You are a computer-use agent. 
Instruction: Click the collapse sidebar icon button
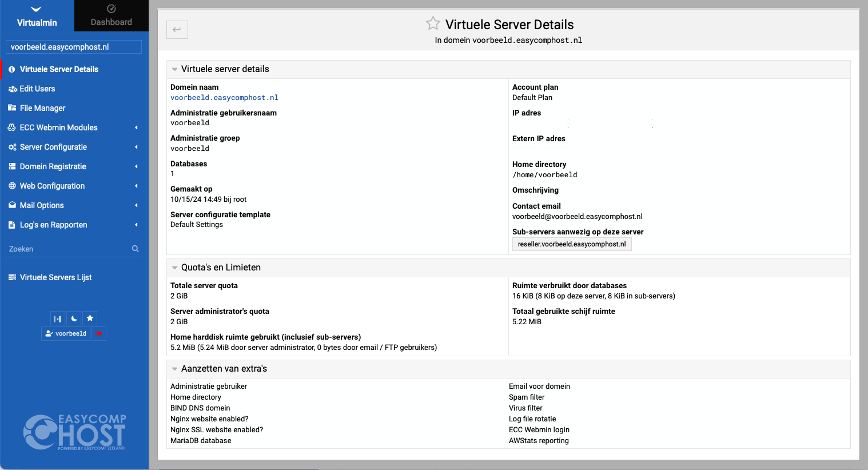tap(57, 318)
